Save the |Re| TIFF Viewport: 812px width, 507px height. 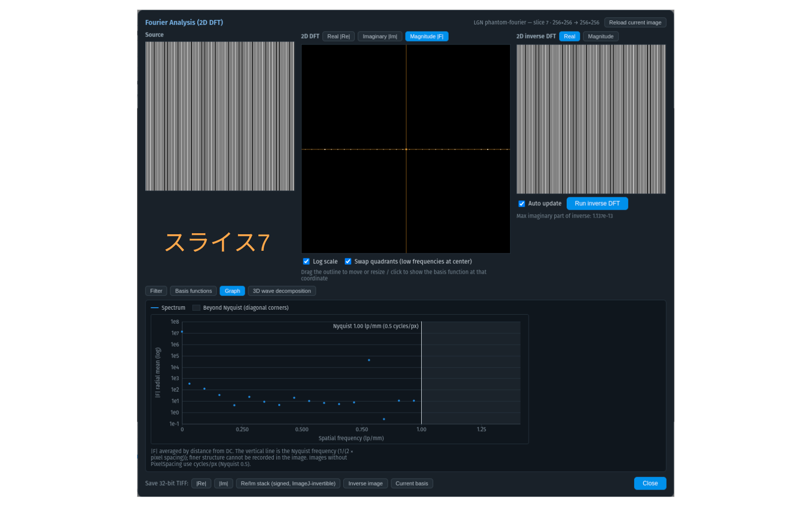(x=201, y=484)
